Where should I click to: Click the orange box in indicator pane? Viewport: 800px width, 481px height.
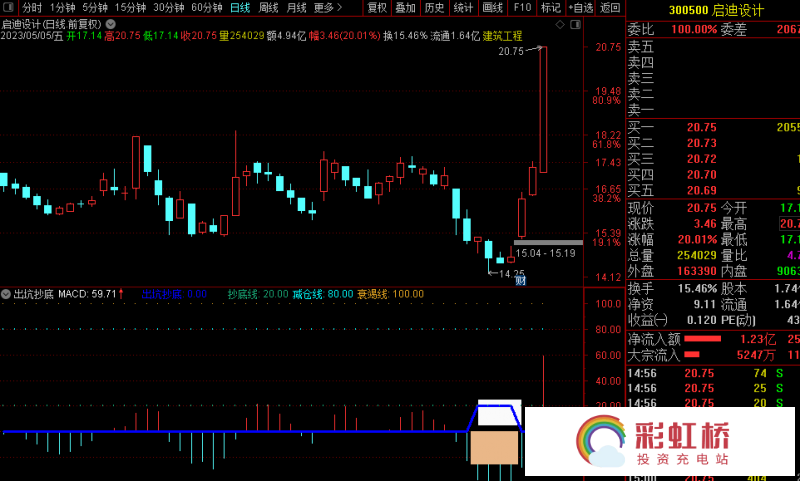tap(494, 447)
